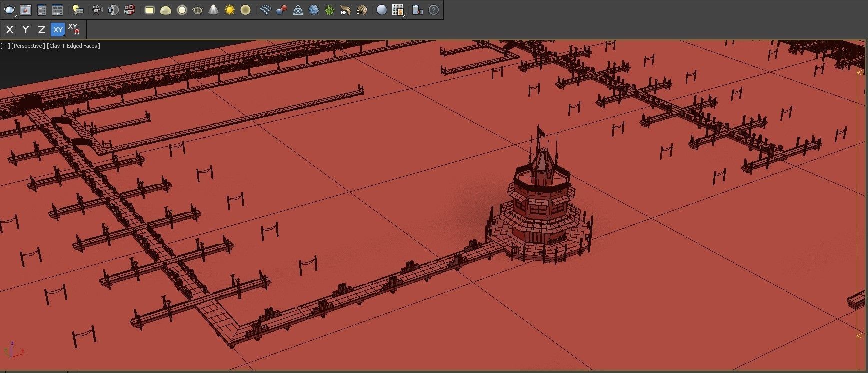Open the [+] viewport general menu
Screen dimensions: 868x373
[5, 46]
